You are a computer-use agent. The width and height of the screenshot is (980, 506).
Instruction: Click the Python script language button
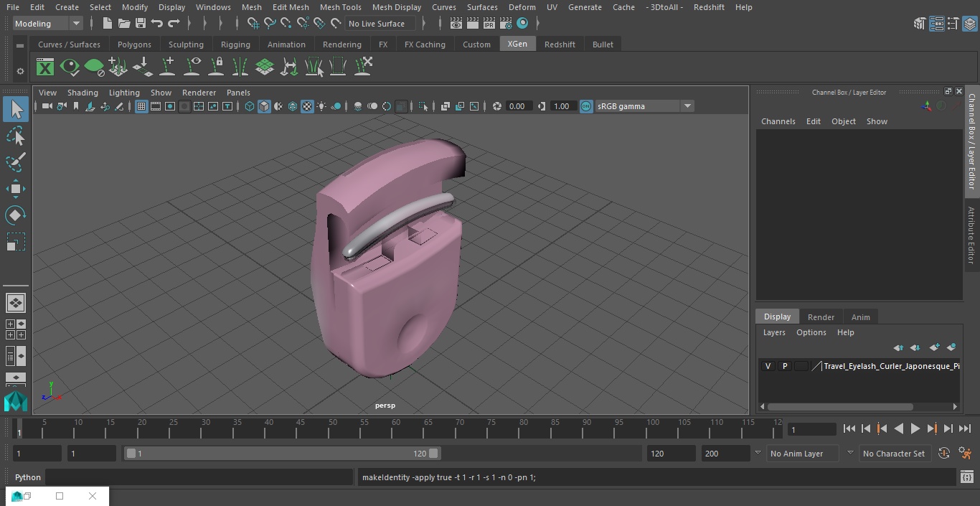click(x=28, y=477)
